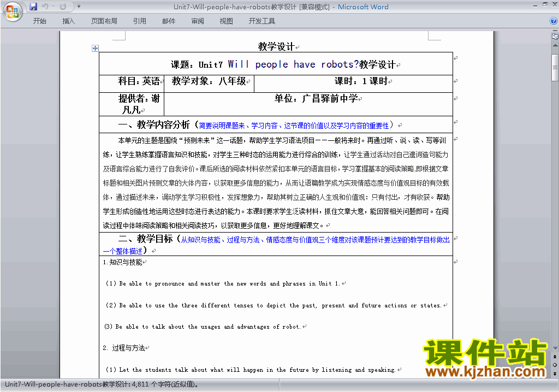Image resolution: width=559 pixels, height=392 pixels.
Task: Click the vertical scrollbar thumb
Action: point(555,68)
